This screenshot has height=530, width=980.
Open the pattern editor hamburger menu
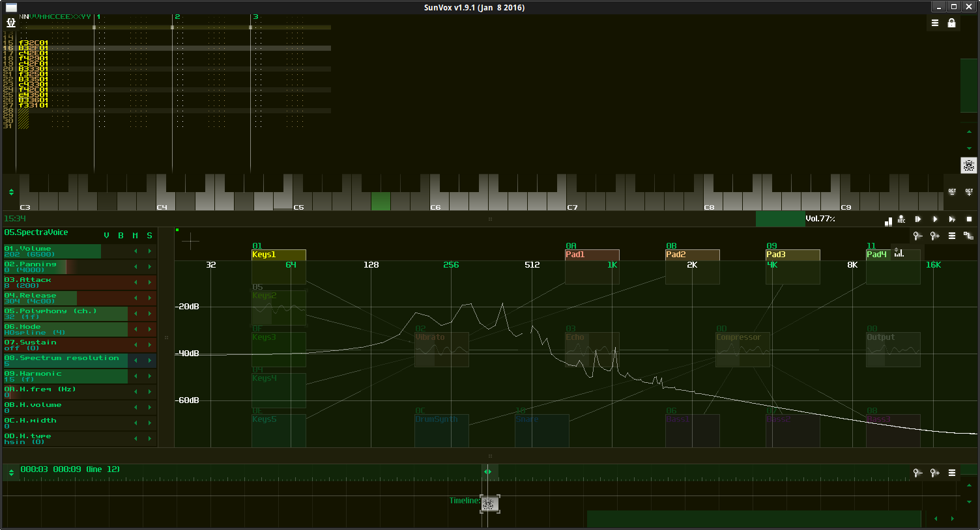(935, 23)
